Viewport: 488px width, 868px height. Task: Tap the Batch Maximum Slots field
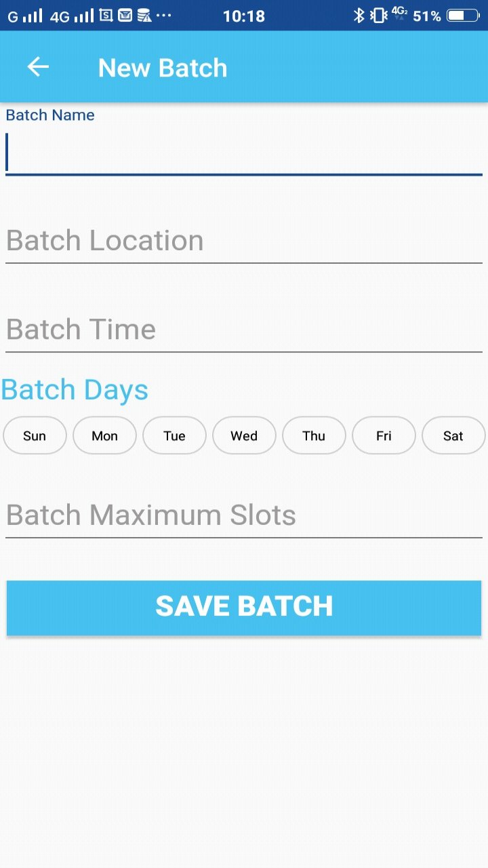pos(244,515)
